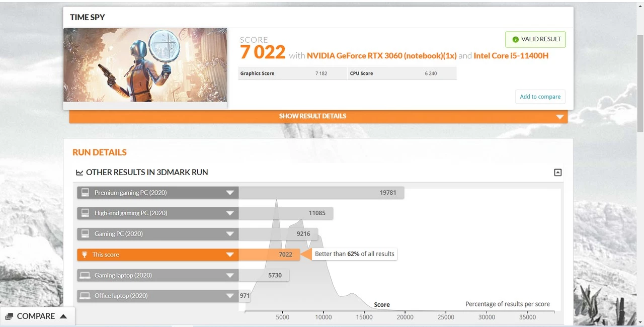The image size is (644, 327).
Task: Click the Premium gaming PC monitor icon
Action: pos(85,193)
